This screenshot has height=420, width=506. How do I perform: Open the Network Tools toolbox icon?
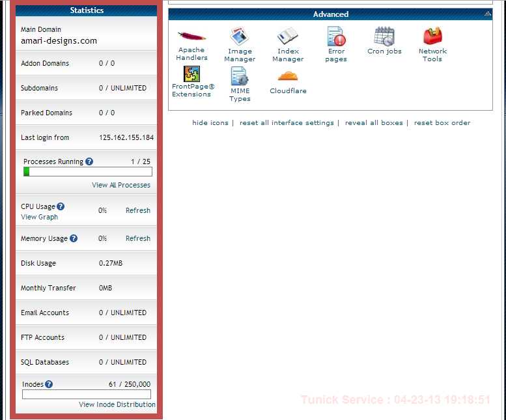432,36
